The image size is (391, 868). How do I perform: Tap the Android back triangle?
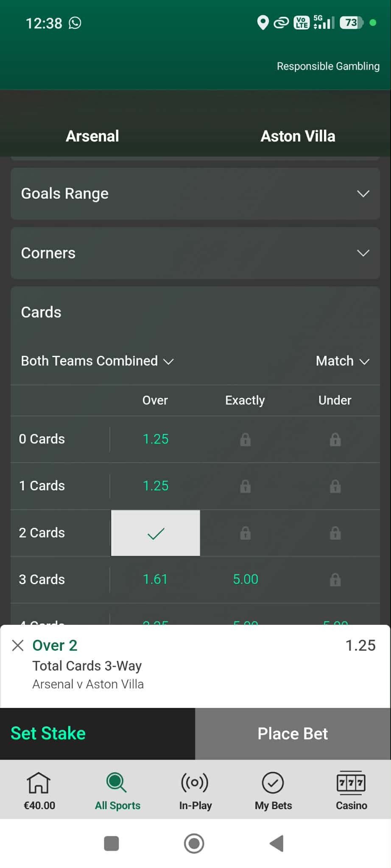pyautogui.click(x=276, y=843)
